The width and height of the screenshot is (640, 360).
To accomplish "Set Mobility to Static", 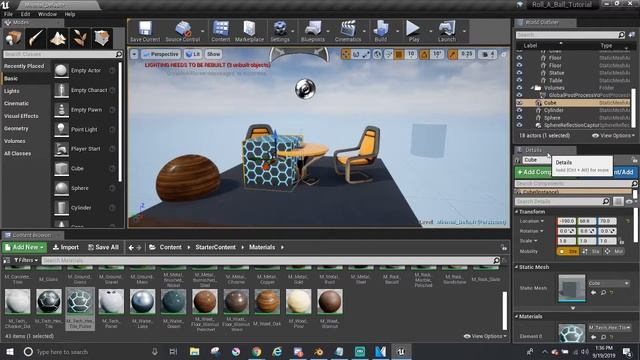I will click(568, 251).
